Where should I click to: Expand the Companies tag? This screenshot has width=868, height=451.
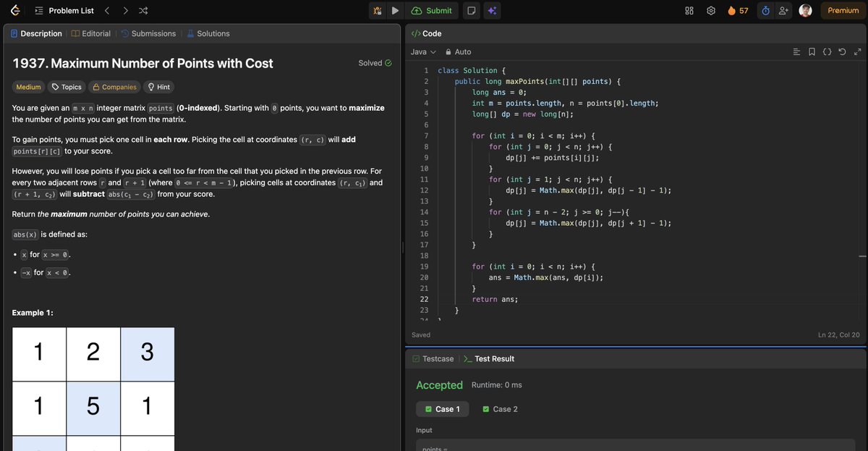114,87
